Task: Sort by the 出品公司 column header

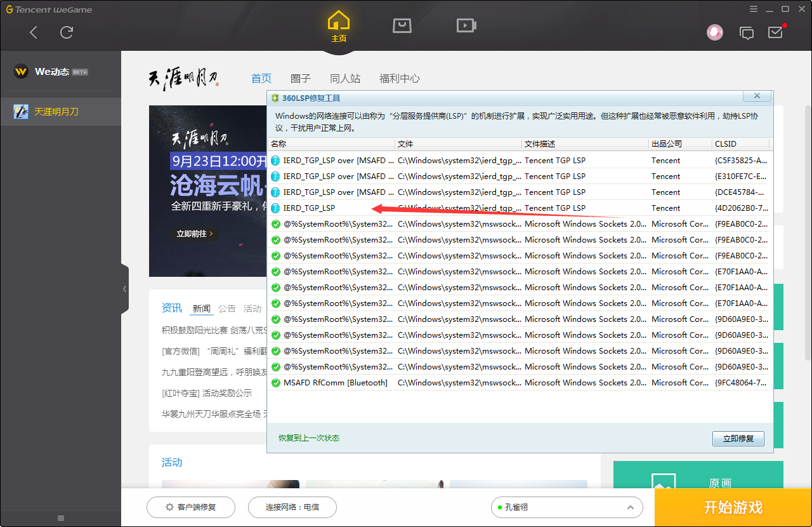Action: coord(680,144)
